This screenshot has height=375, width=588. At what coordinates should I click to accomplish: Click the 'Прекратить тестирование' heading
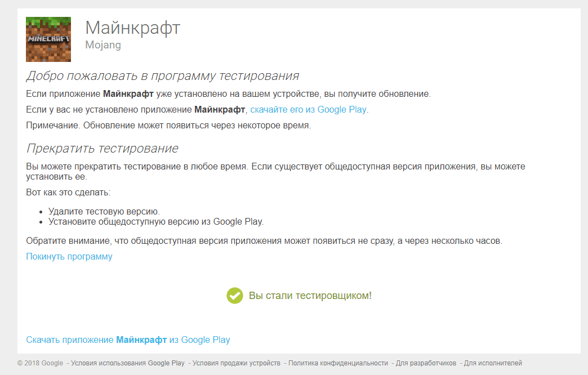[x=102, y=149]
